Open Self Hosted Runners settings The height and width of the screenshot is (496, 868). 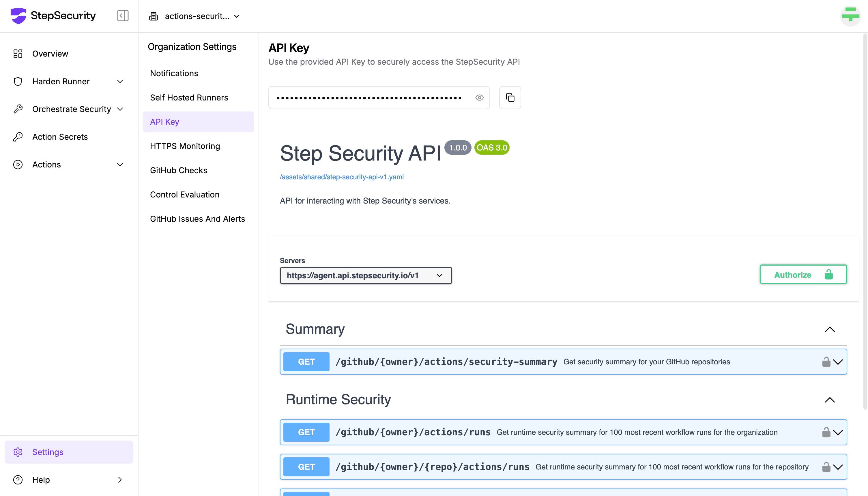[189, 97]
